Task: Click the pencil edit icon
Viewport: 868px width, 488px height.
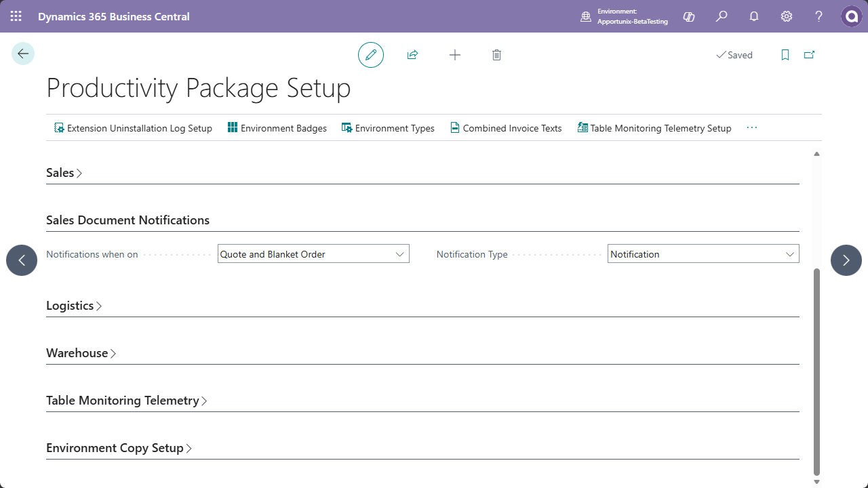Action: point(371,55)
